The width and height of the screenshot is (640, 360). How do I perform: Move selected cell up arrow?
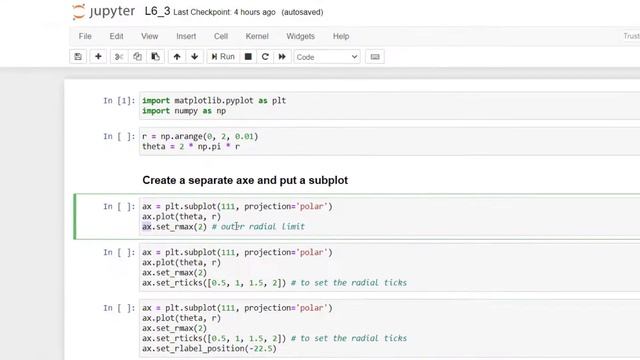(x=177, y=57)
